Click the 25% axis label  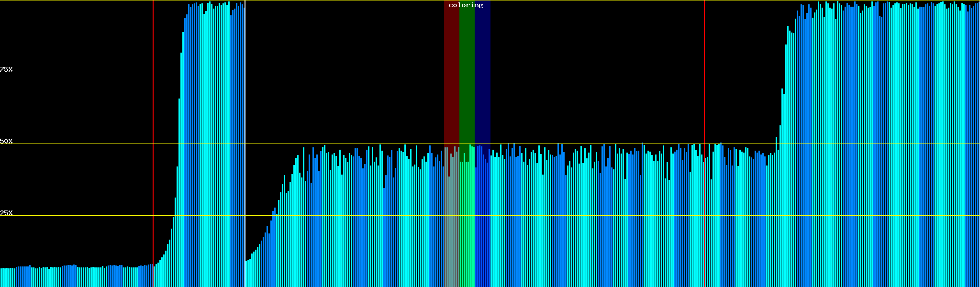tap(6, 213)
